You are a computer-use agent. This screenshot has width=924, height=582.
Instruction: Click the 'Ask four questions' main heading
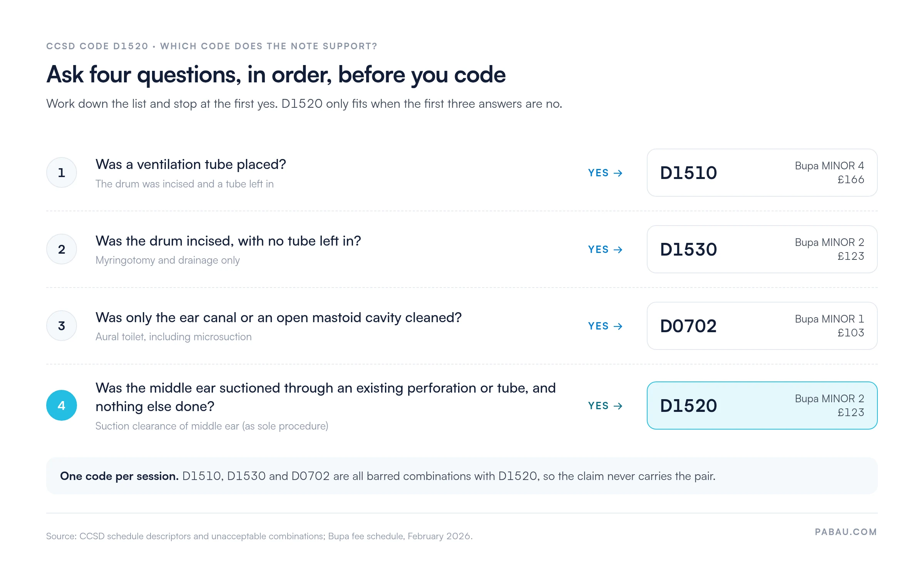coord(276,75)
